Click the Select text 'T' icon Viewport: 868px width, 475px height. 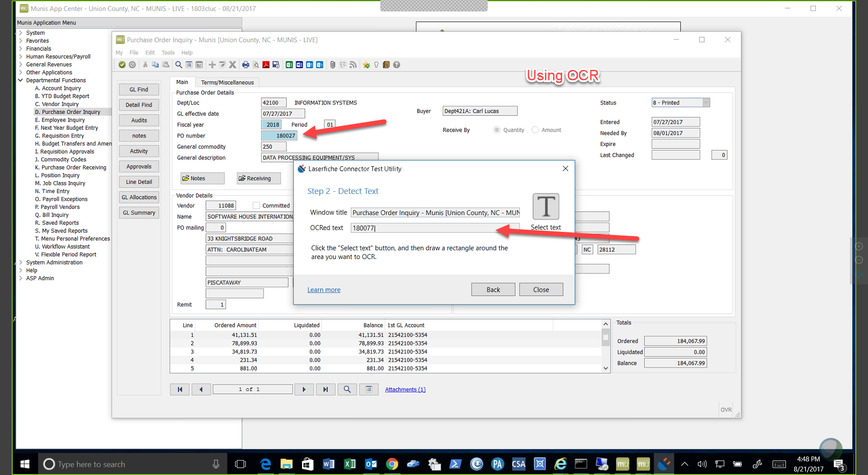click(x=546, y=207)
